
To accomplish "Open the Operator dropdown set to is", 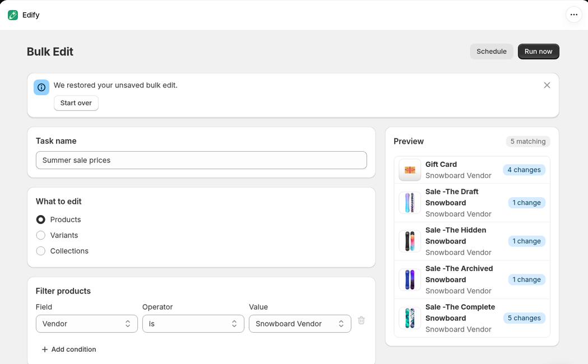I will [193, 324].
